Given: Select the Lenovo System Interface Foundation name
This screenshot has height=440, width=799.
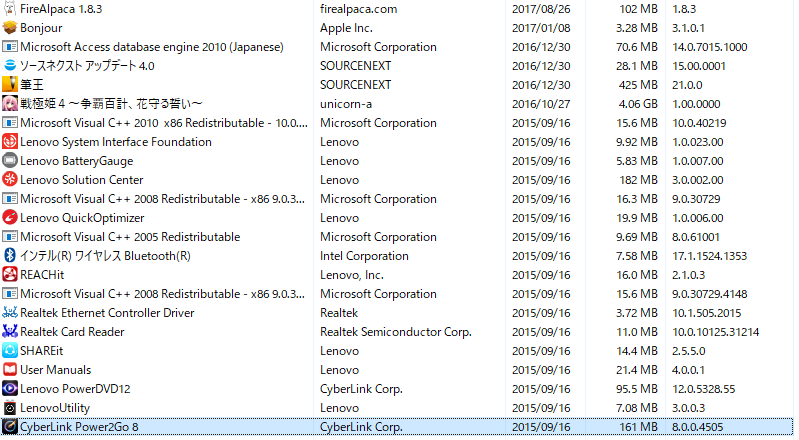Looking at the screenshot, I should tap(116, 142).
